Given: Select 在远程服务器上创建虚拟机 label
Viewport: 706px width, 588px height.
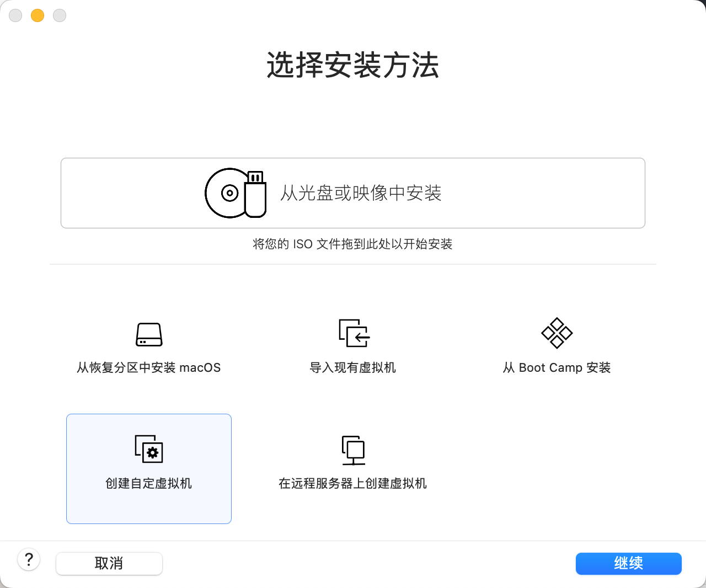Looking at the screenshot, I should coord(353,483).
